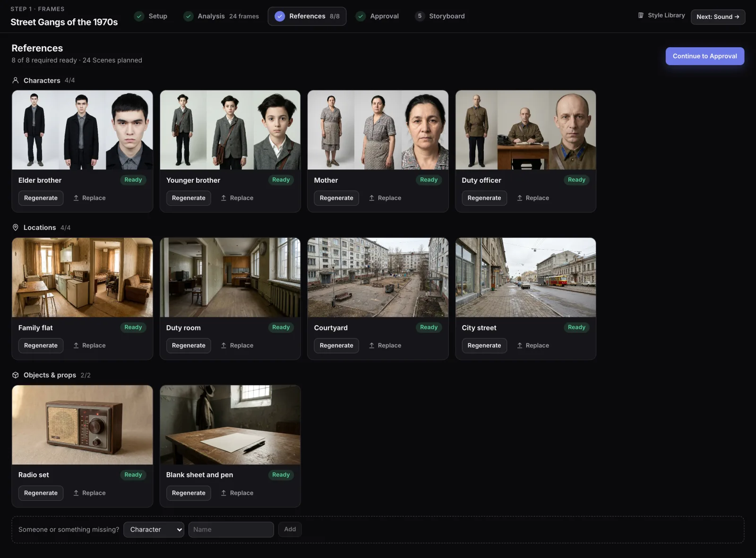Image resolution: width=756 pixels, height=558 pixels.
Task: Click the upload icon beside City street Replace
Action: [520, 346]
